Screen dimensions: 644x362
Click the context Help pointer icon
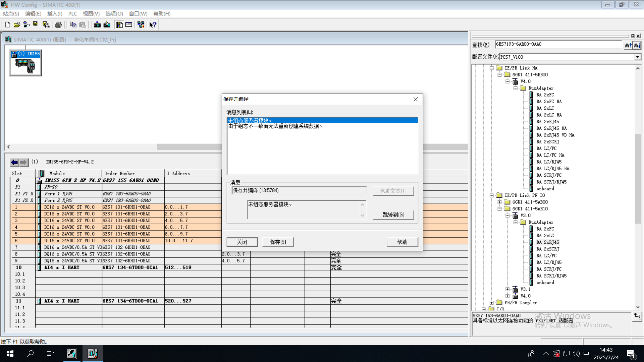(x=153, y=24)
